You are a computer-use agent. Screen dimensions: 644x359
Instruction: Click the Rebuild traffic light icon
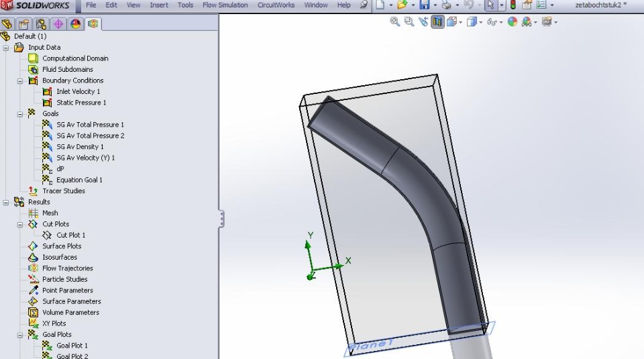pyautogui.click(x=513, y=5)
